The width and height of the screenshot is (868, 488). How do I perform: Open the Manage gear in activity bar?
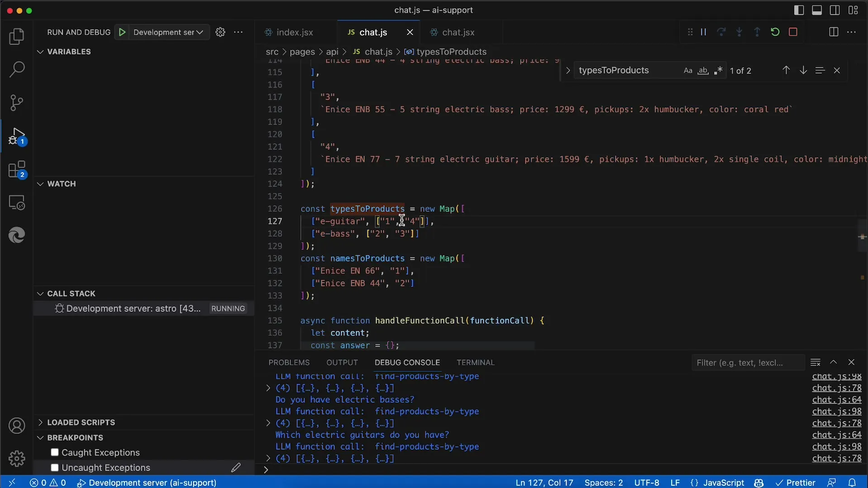tap(17, 459)
